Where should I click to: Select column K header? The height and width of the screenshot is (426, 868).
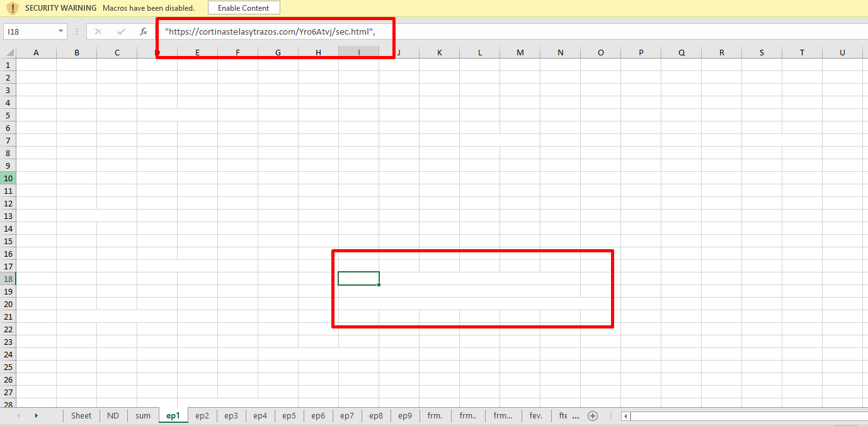(440, 52)
